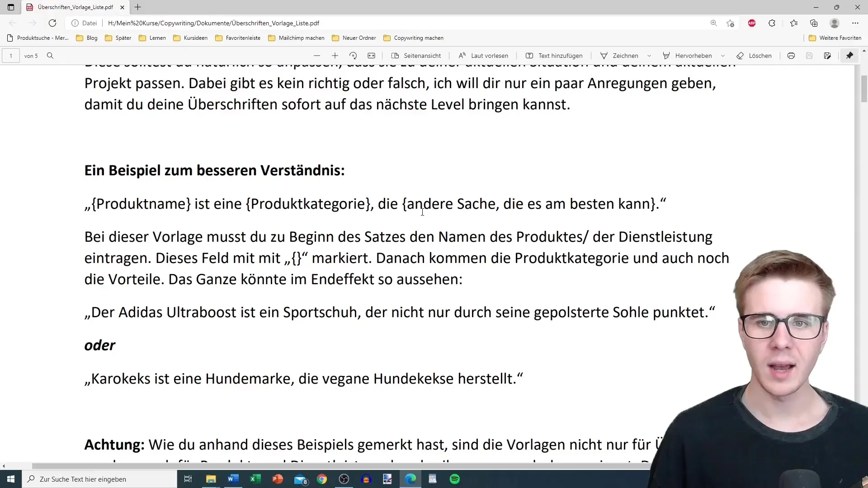
Task: Click the word oder in the document
Action: [99, 345]
